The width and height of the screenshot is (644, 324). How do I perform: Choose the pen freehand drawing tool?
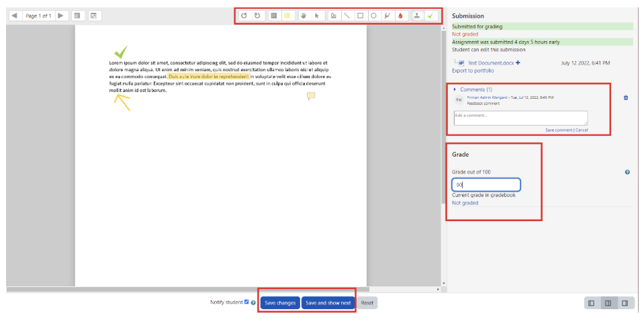click(x=333, y=15)
